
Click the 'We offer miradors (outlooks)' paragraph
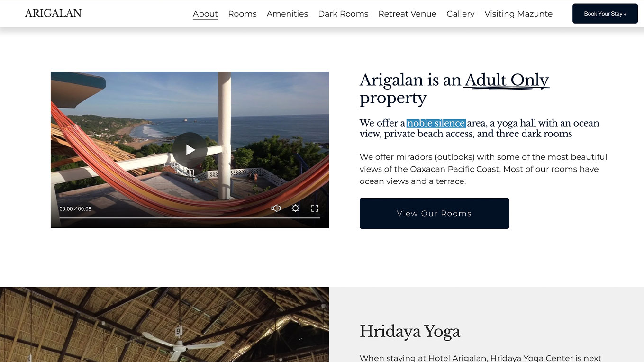(483, 169)
